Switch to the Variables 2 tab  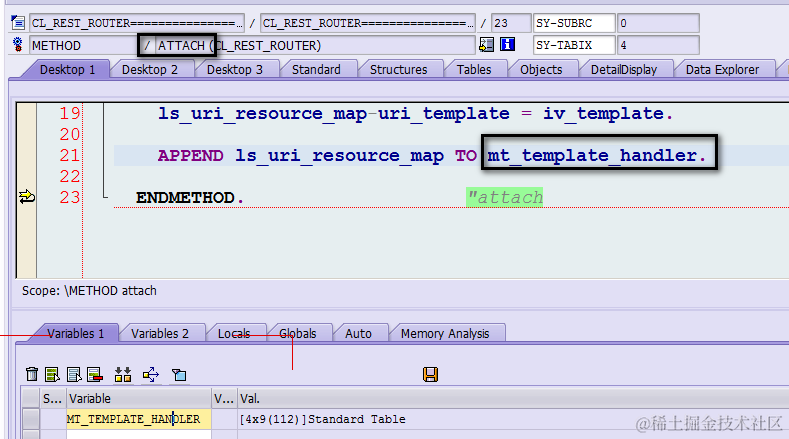pyautogui.click(x=160, y=333)
